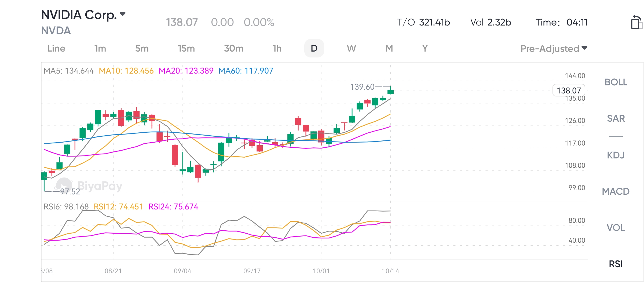644x290 pixels.
Task: Click the RSI12: 74.451 label
Action: pos(118,207)
